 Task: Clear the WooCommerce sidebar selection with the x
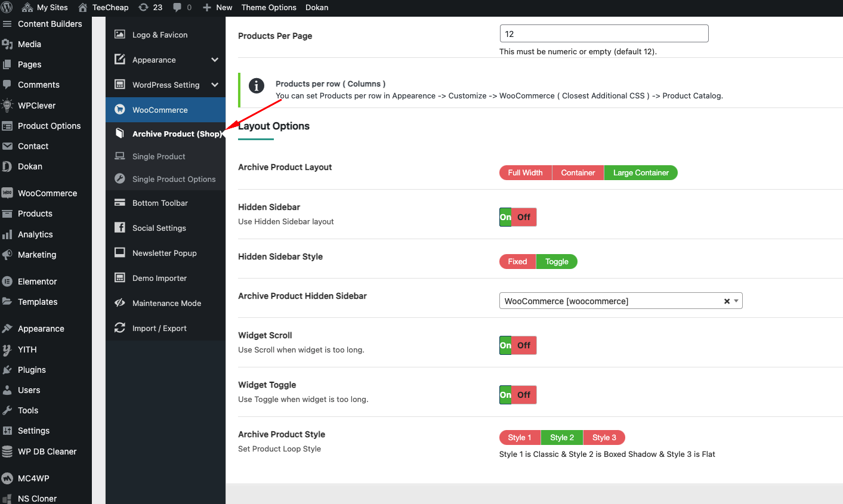coord(727,301)
